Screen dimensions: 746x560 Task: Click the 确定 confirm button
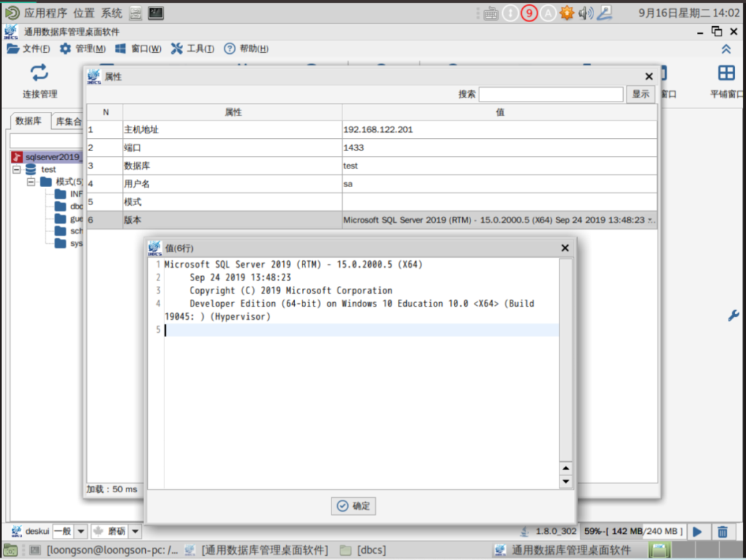(354, 505)
